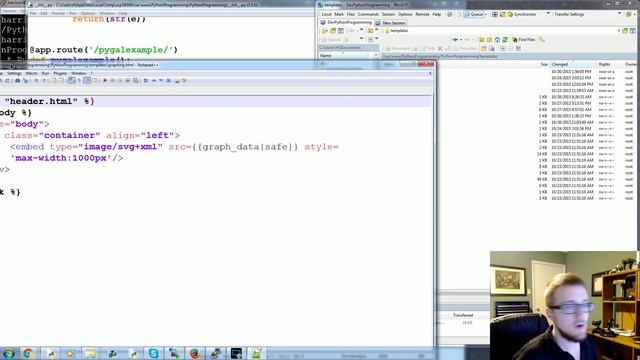The height and width of the screenshot is (360, 640).
Task: Open the Remote menu in WinSCP
Action: coord(422,14)
